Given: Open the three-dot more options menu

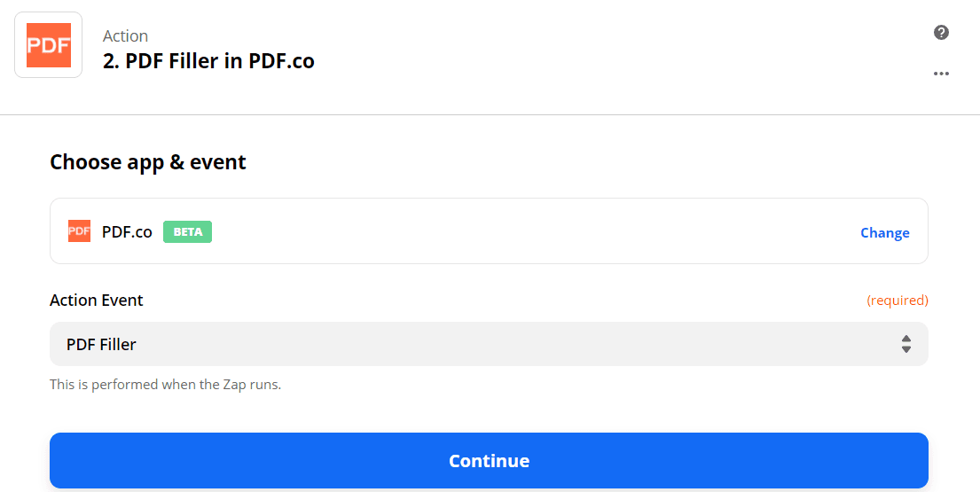Looking at the screenshot, I should 942,74.
